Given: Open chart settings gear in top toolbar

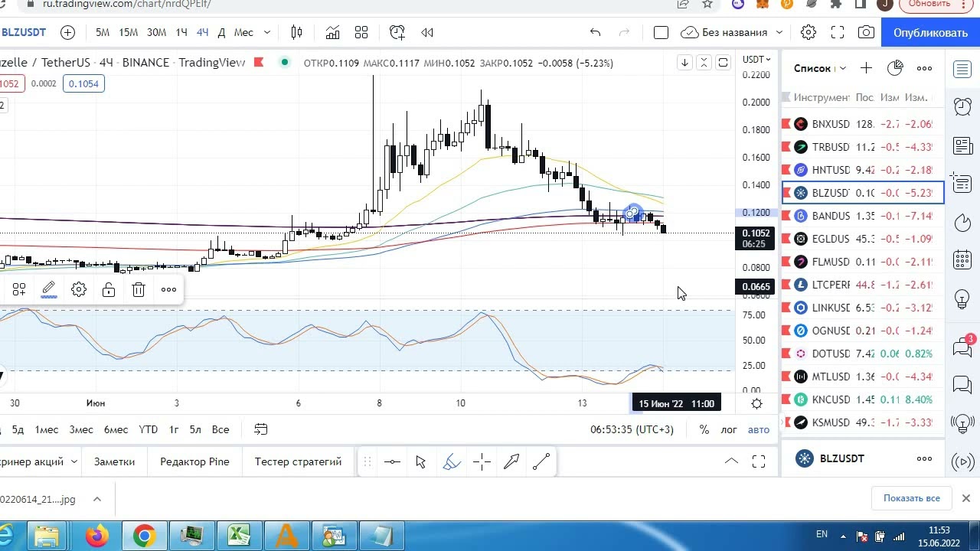Looking at the screenshot, I should [808, 32].
